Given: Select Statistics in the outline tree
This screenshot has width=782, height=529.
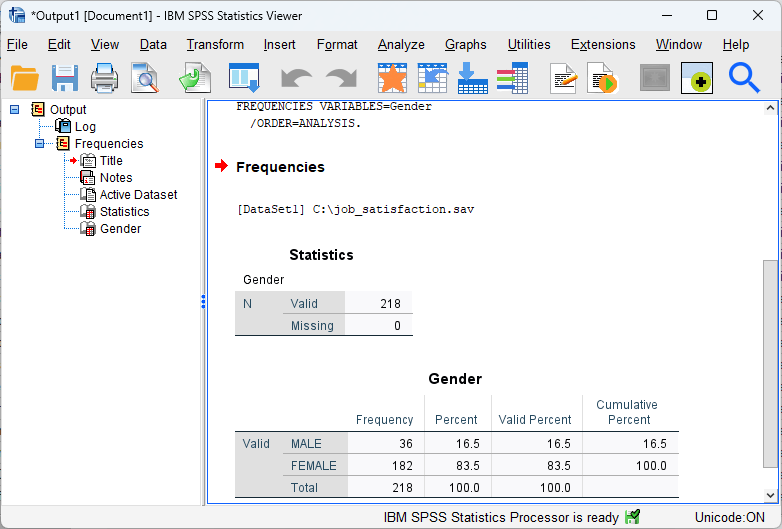Looking at the screenshot, I should click(x=124, y=211).
